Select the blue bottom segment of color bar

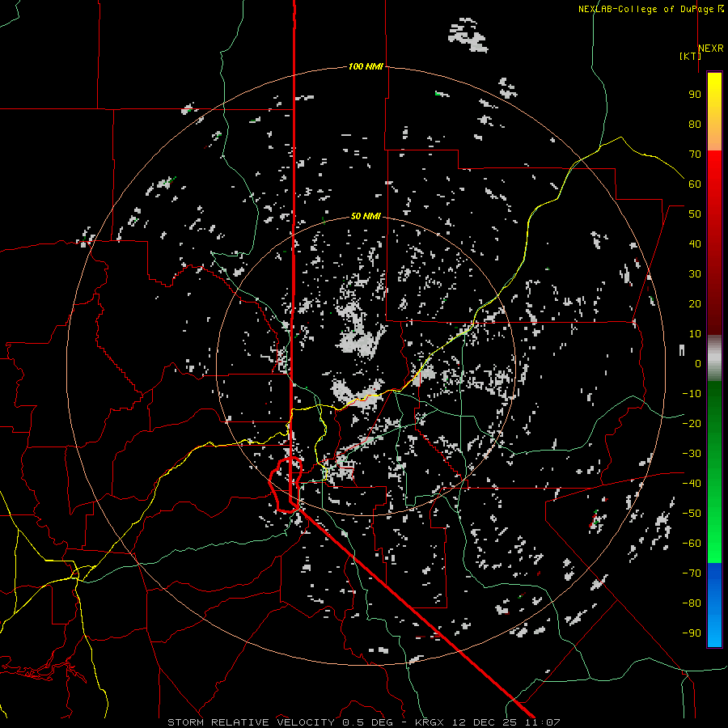tap(714, 604)
